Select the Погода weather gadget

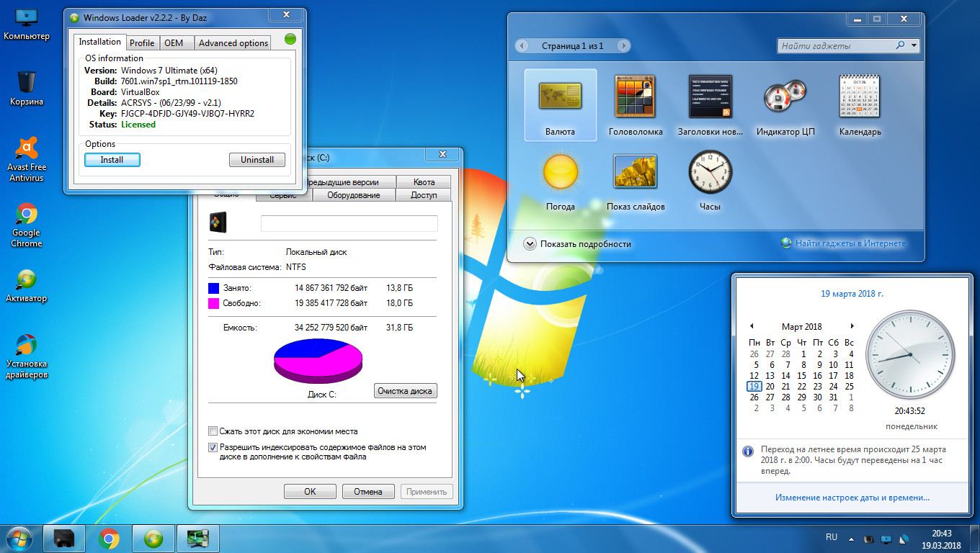click(x=560, y=180)
